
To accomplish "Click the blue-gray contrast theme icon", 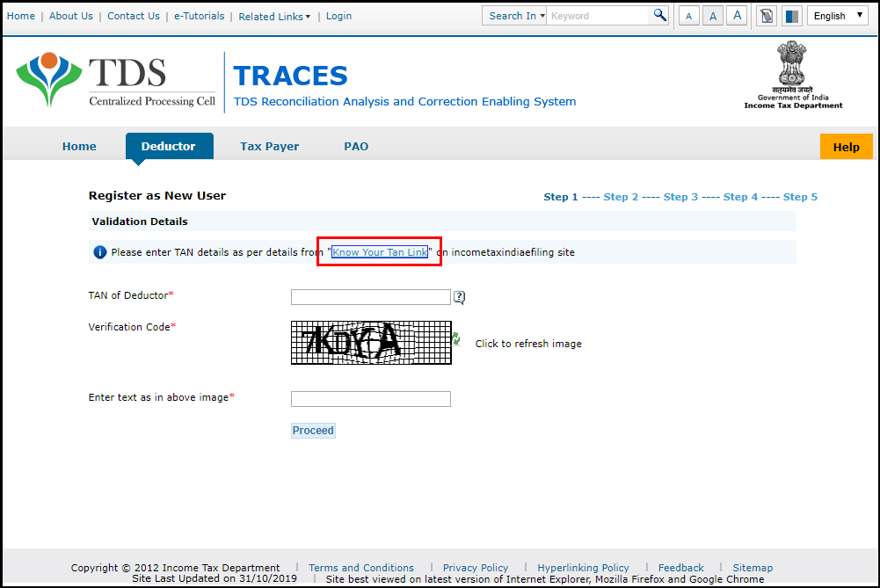I will (x=791, y=15).
